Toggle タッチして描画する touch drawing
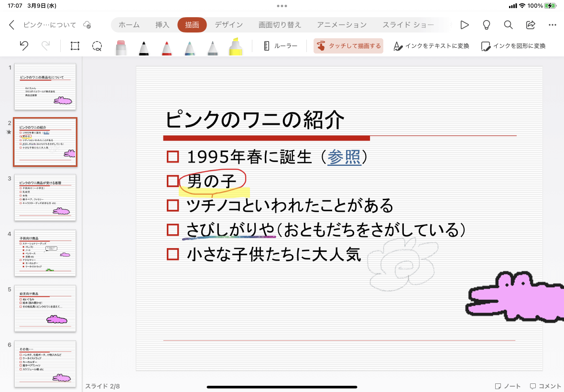The image size is (564, 392). [x=348, y=46]
